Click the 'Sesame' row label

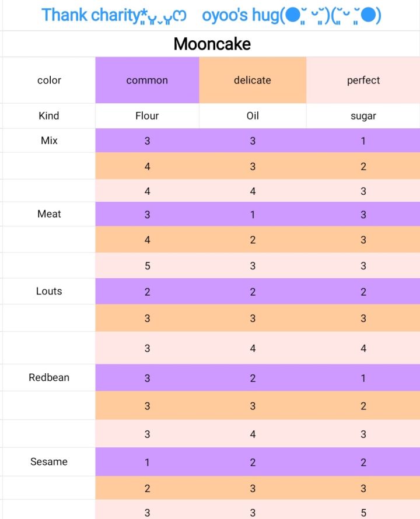click(49, 462)
